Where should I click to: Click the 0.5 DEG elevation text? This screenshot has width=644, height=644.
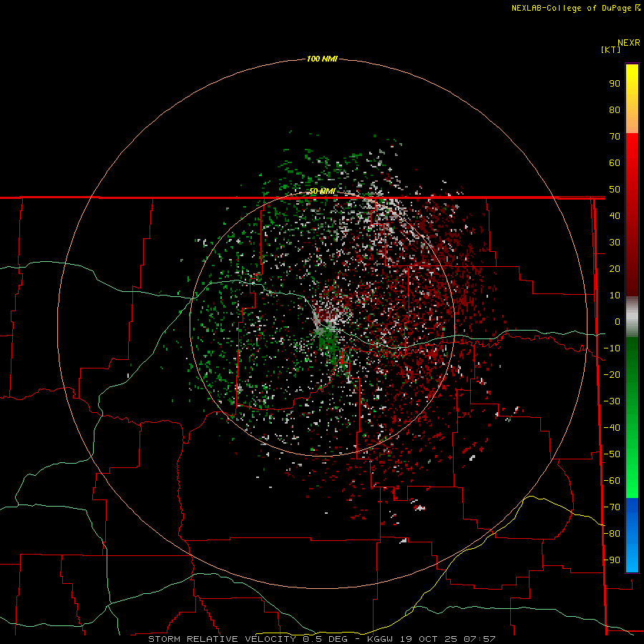(325, 639)
